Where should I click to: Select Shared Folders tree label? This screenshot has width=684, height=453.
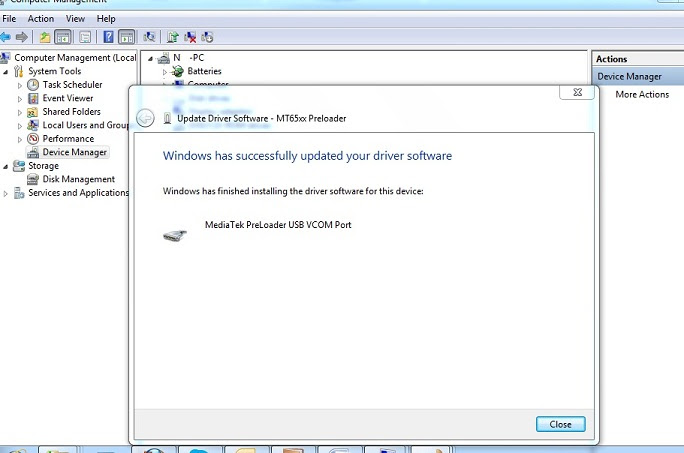click(x=72, y=112)
